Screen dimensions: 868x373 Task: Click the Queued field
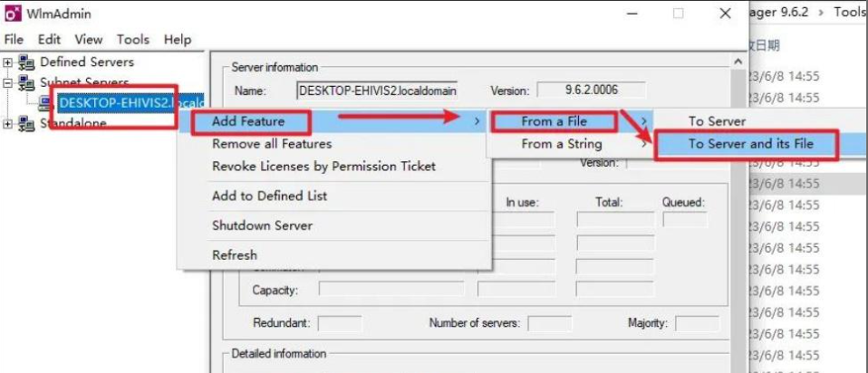pyautogui.click(x=685, y=220)
